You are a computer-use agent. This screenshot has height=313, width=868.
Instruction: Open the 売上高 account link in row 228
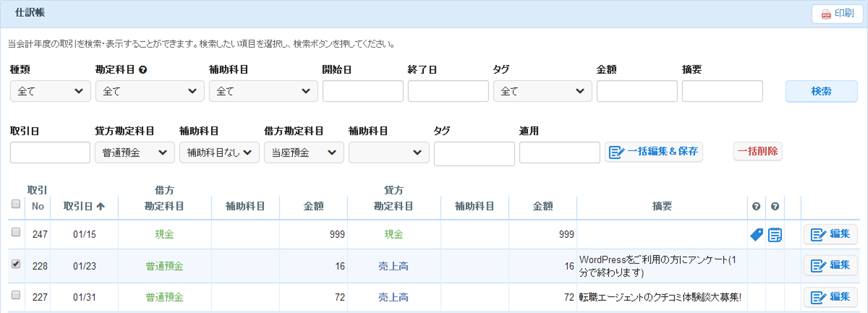coord(394,265)
